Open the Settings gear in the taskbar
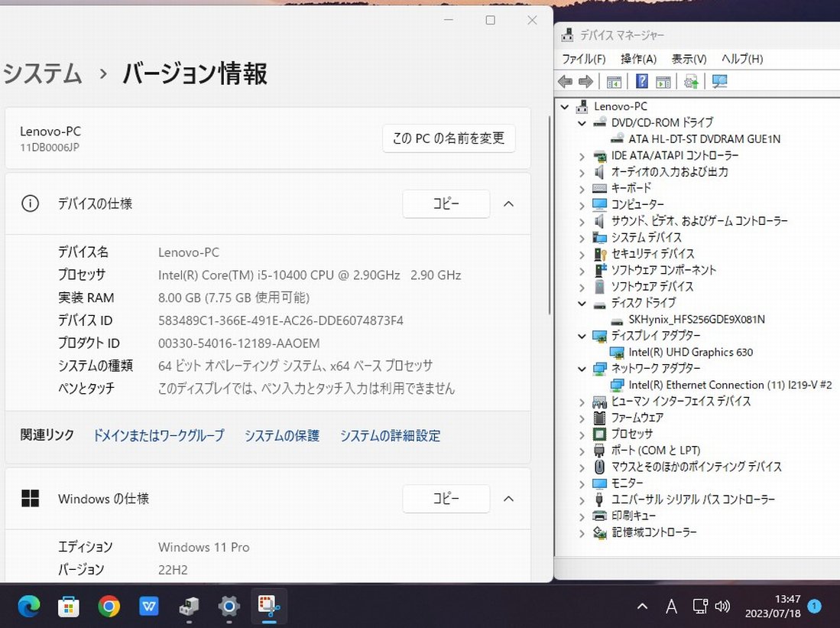840x628 pixels. pos(228,606)
